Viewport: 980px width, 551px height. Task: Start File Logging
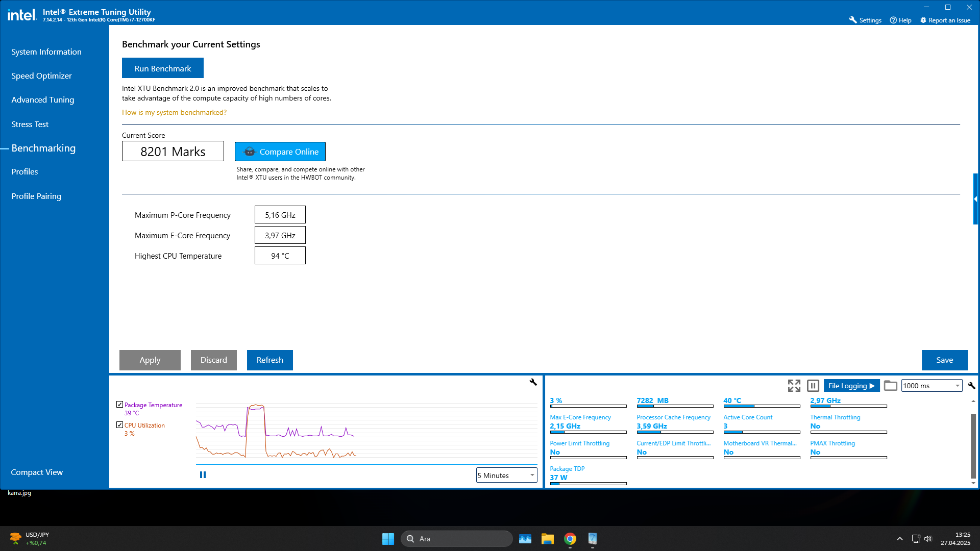click(x=851, y=386)
